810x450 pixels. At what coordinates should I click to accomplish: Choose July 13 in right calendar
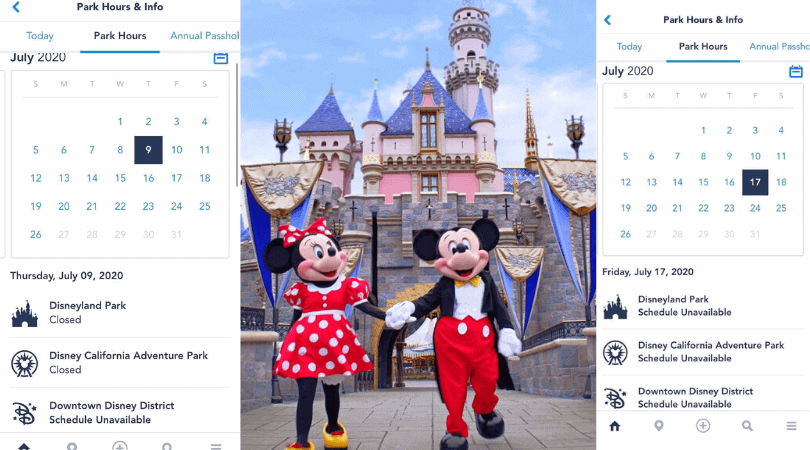[651, 182]
